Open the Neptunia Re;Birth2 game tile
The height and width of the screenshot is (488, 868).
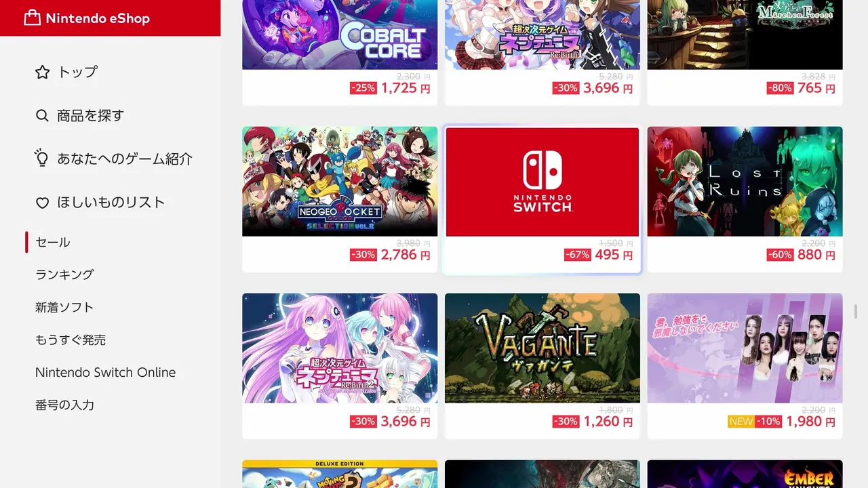340,366
